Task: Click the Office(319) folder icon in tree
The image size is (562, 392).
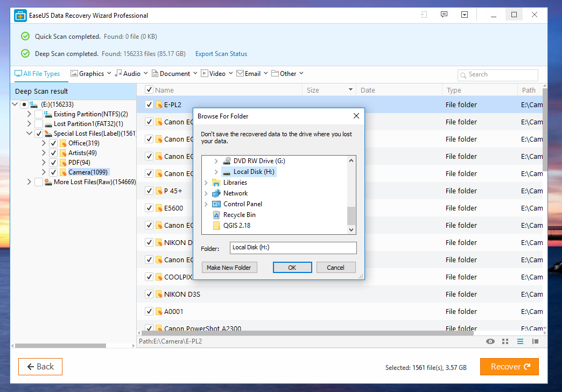Action: 63,143
